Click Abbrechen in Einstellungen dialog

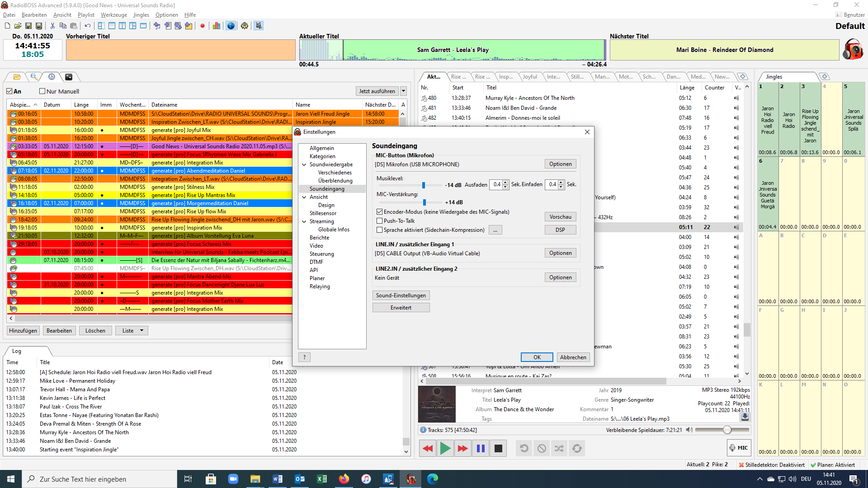click(573, 357)
